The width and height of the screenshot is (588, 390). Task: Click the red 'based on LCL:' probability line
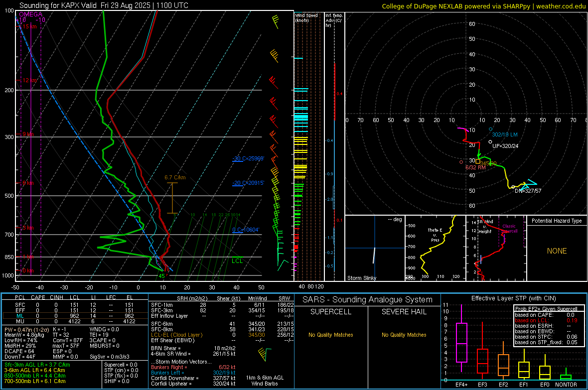pos(546,321)
